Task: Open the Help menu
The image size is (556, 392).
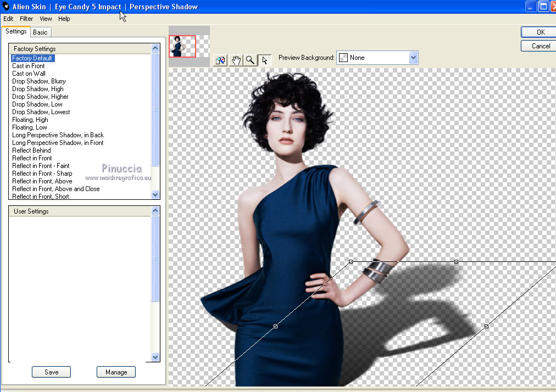Action: click(64, 19)
